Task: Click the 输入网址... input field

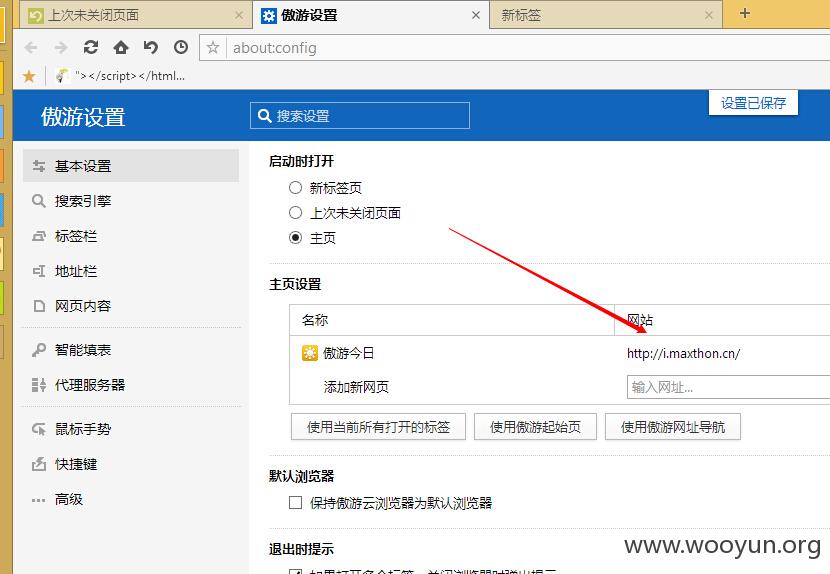Action: pos(728,387)
